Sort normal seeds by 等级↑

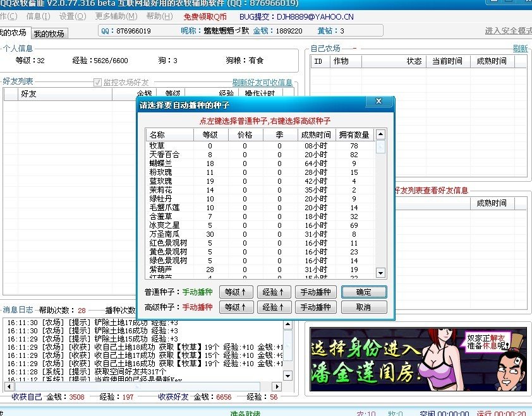(x=236, y=292)
